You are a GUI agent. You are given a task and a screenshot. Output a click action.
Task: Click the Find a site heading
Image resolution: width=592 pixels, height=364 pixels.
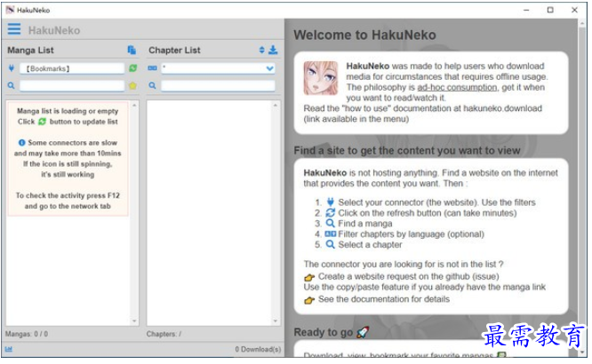pos(407,151)
